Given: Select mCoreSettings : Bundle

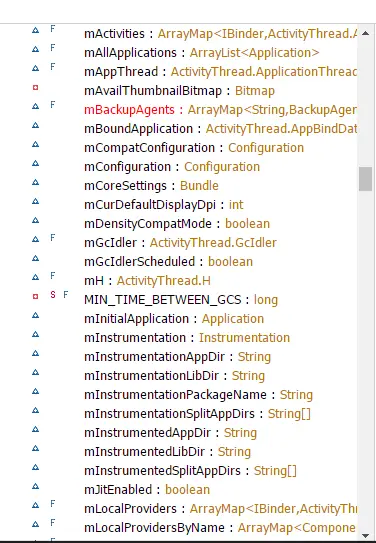Looking at the screenshot, I should click(151, 186).
